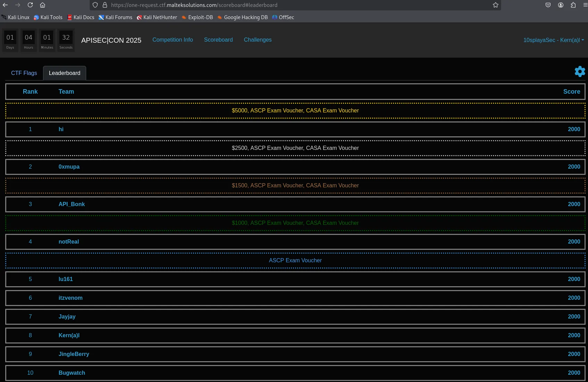Click the blue ASCP Exam Voucher banner
This screenshot has width=588, height=382.
(x=295, y=261)
